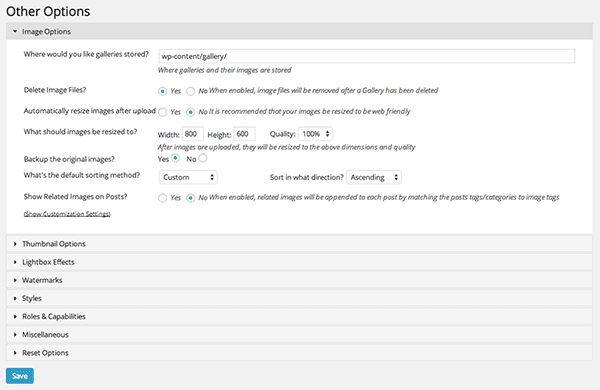The width and height of the screenshot is (600, 390).
Task: Open the Watermarks section
Action: [x=299, y=280]
